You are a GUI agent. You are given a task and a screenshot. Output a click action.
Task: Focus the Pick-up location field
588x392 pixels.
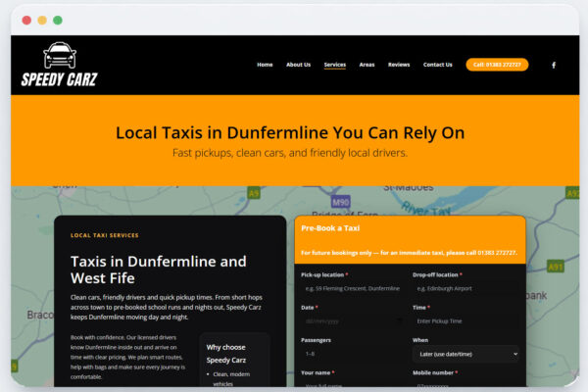click(x=352, y=289)
